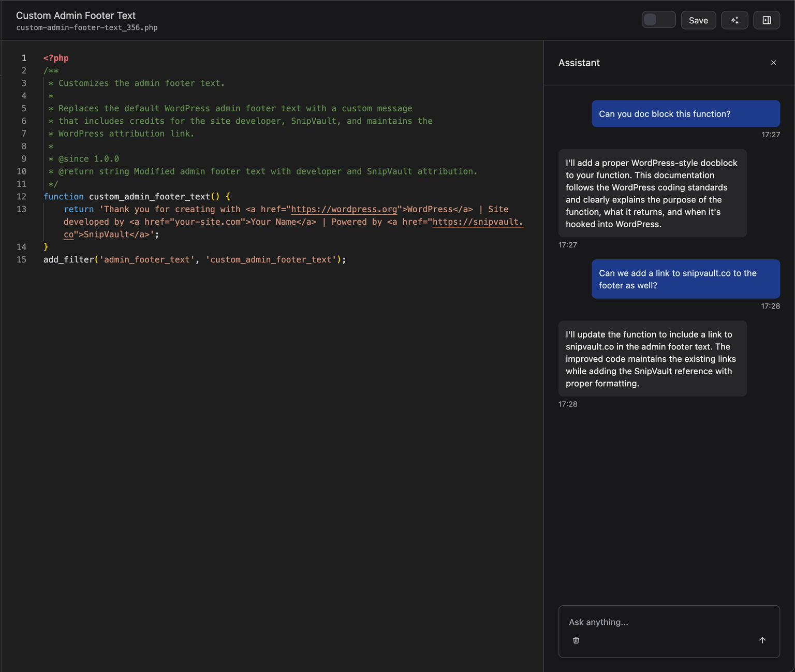Click the @return string comment line

tap(262, 171)
